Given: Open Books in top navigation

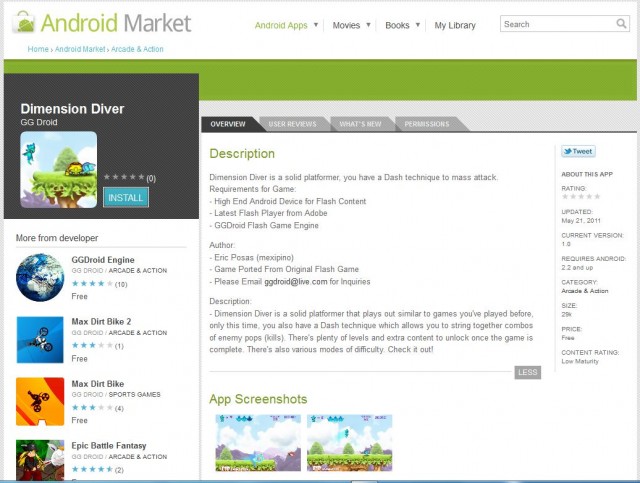Looking at the screenshot, I should [x=397, y=25].
